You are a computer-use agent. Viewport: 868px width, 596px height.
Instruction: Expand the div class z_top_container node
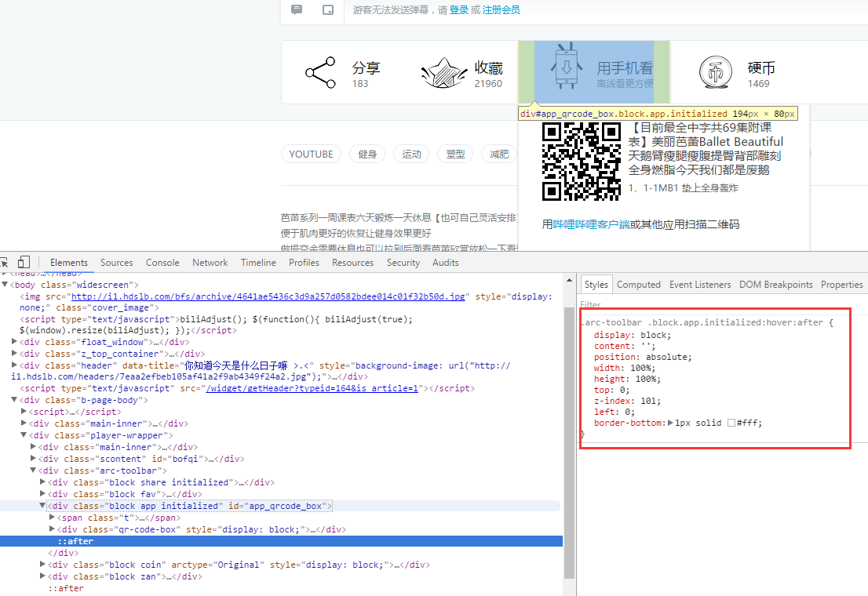(x=14, y=354)
